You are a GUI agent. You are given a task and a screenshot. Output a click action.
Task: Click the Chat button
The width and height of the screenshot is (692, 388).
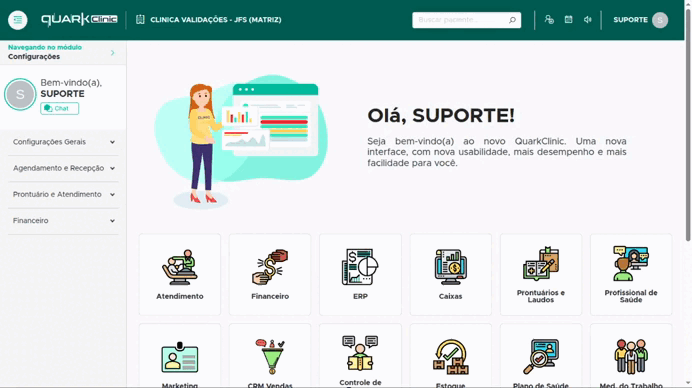coord(60,109)
